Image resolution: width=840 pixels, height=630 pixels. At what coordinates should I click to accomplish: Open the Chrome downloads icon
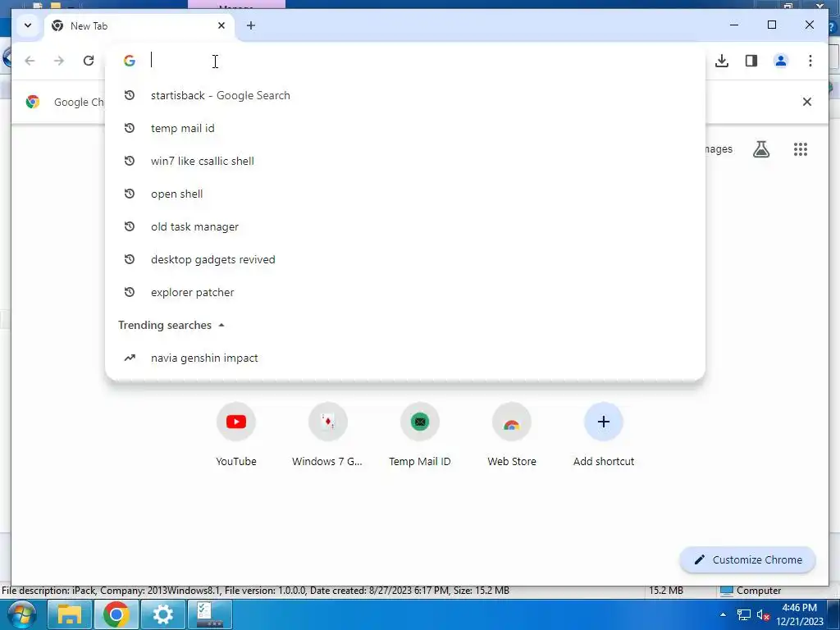coord(722,61)
